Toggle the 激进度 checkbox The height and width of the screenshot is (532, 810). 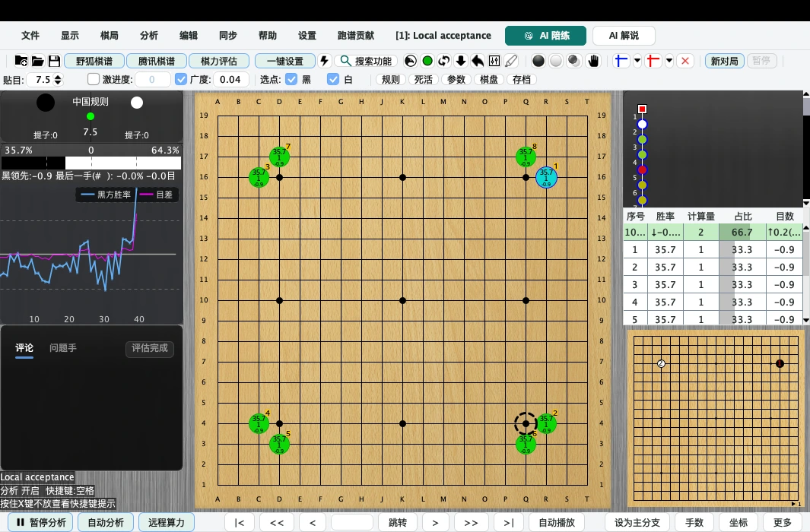coord(94,80)
